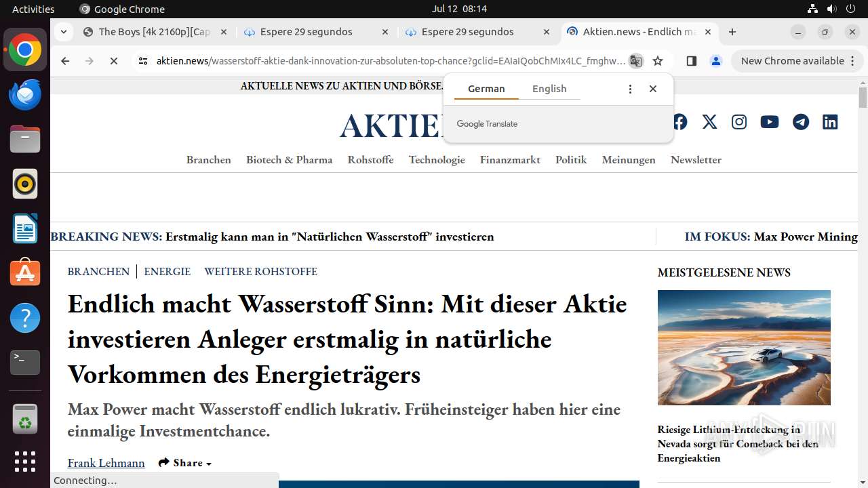Viewport: 868px width, 488px height.
Task: Open a new Chrome tab
Action: [x=732, y=32]
